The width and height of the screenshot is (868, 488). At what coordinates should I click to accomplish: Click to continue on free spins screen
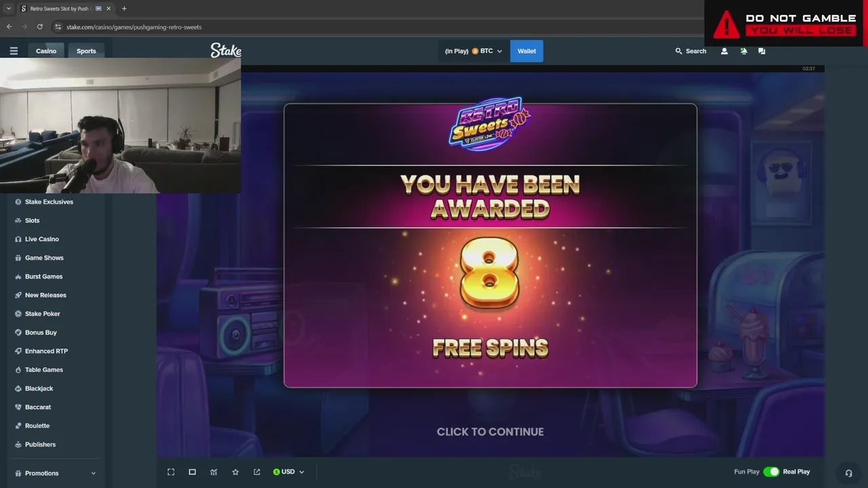pyautogui.click(x=490, y=432)
